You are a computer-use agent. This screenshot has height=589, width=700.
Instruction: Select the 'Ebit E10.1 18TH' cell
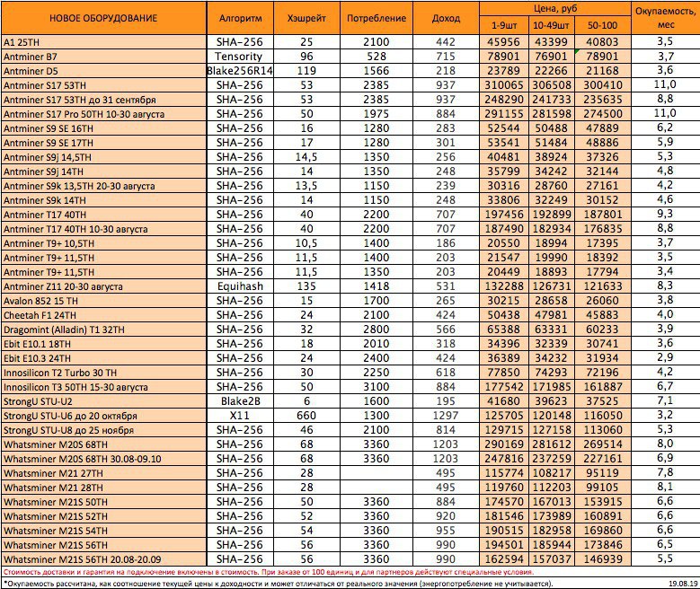pyautogui.click(x=103, y=344)
